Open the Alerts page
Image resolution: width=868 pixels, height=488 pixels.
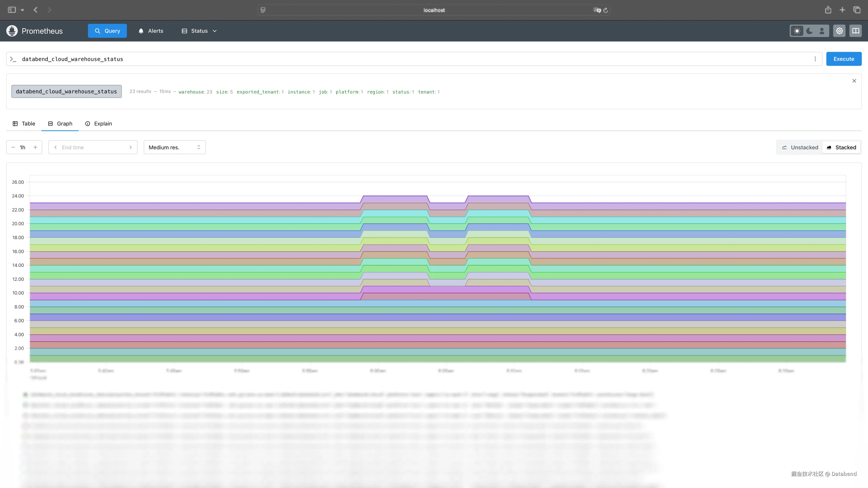[151, 31]
